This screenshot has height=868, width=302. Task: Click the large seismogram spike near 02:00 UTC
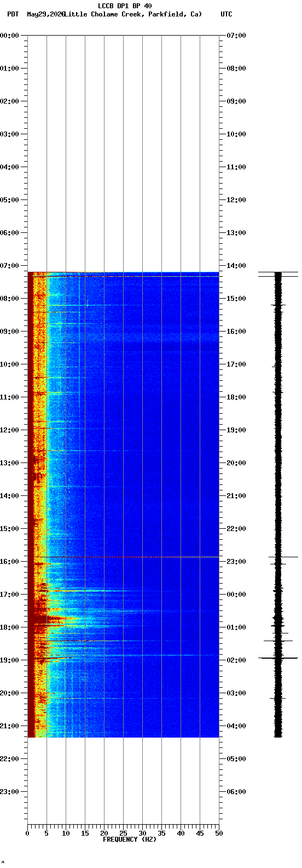pyautogui.click(x=278, y=658)
